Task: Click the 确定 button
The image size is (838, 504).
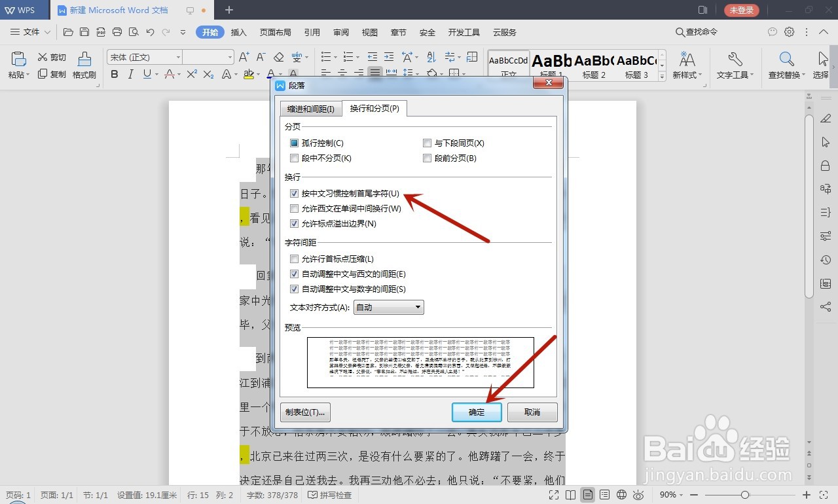Action: pos(477,412)
